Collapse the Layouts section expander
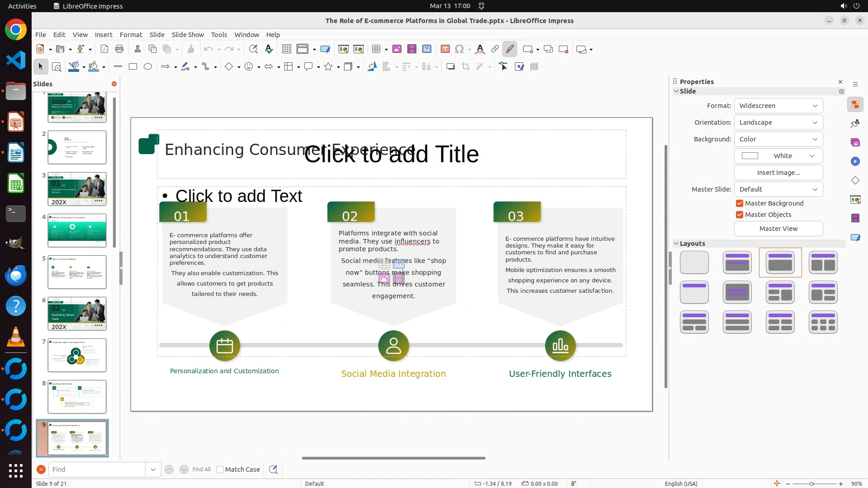Image resolution: width=868 pixels, height=488 pixels. (x=677, y=244)
